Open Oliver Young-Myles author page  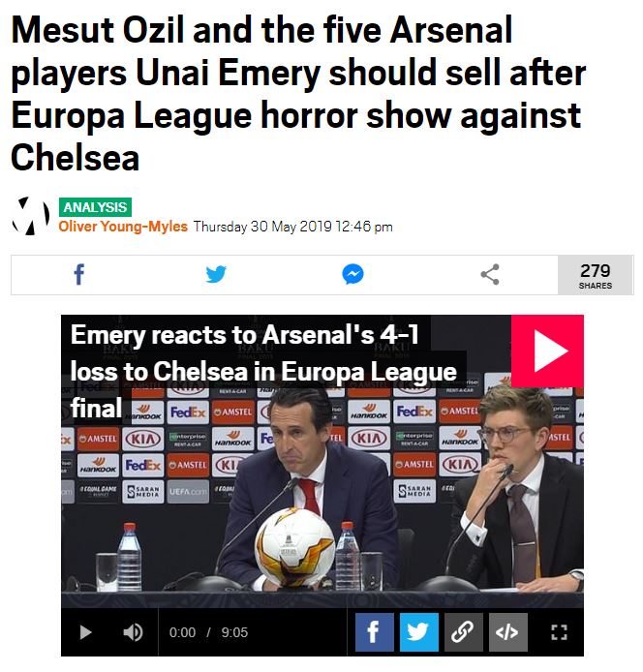[123, 227]
